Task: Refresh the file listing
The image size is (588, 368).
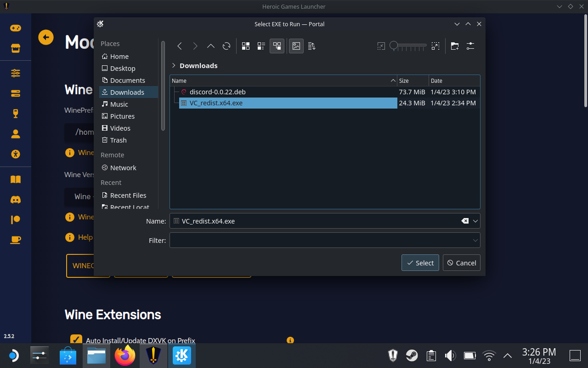Action: (x=226, y=46)
